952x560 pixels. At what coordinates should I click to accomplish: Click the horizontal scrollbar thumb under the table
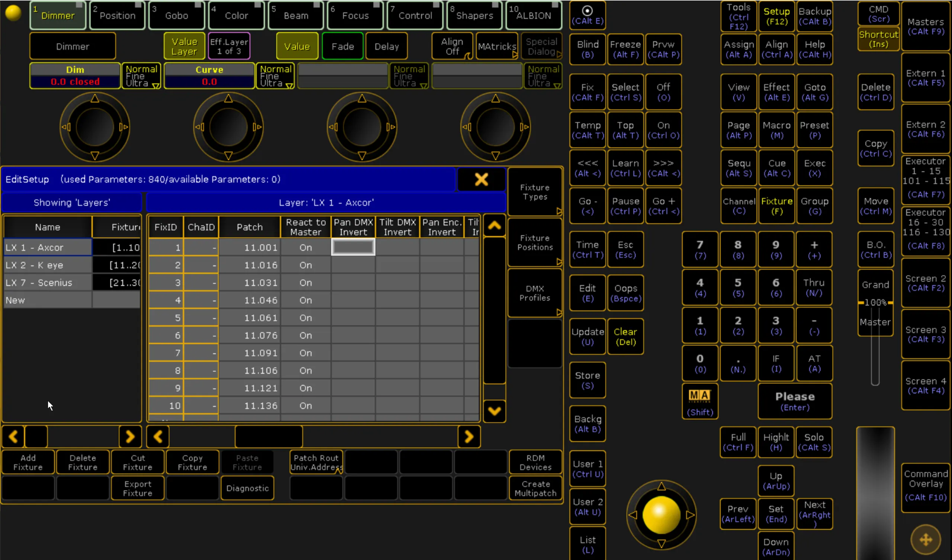[x=268, y=437]
